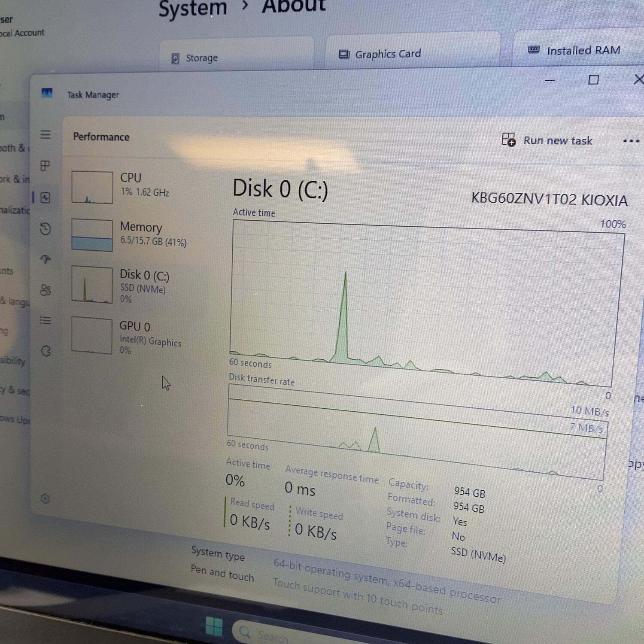Click the Read speed 0 KB/s value

(x=249, y=522)
